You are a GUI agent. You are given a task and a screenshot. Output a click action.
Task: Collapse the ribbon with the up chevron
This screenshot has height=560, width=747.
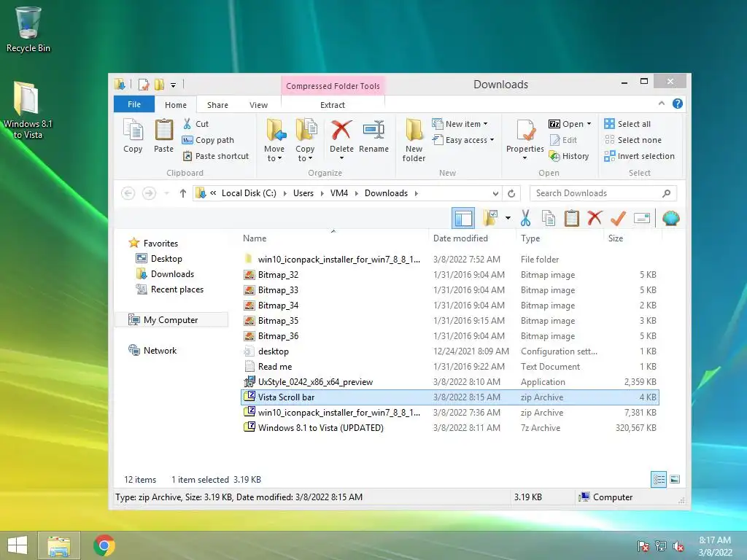coord(661,104)
